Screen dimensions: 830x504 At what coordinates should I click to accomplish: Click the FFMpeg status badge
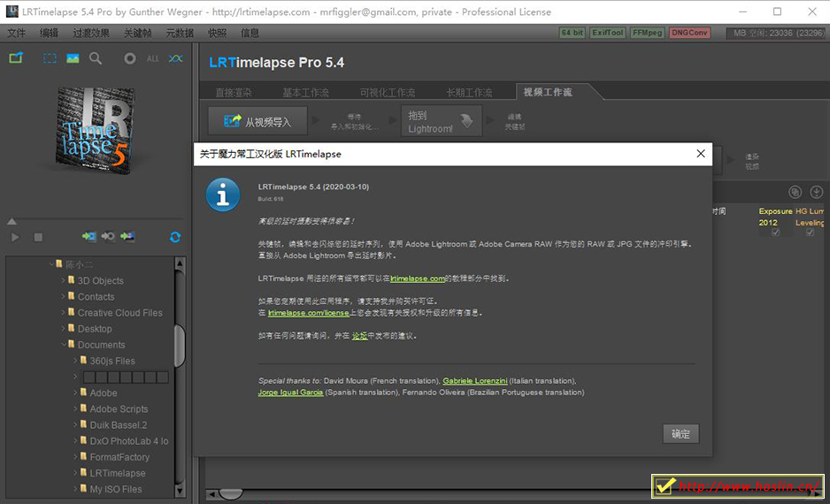(x=648, y=33)
